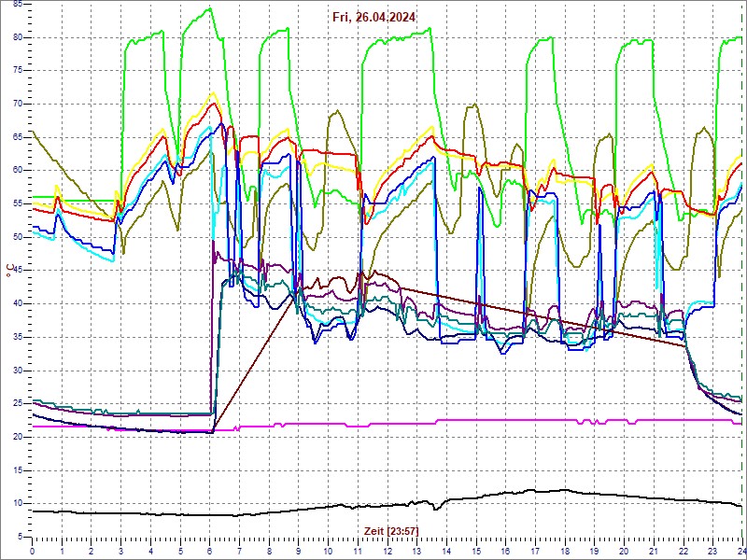Click the Zeit [23:57] time label
The image size is (747, 560).
point(391,531)
